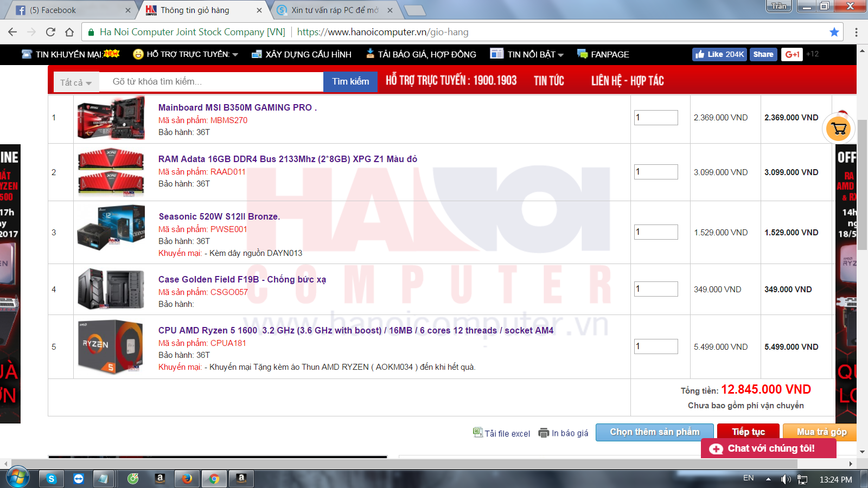Open XÂY DỰNG CẤU HÌNH menu item

(302, 54)
